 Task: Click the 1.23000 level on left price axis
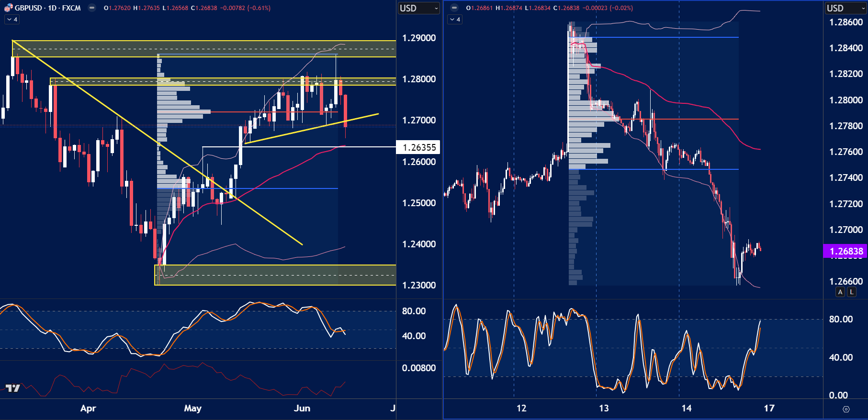pyautogui.click(x=419, y=286)
